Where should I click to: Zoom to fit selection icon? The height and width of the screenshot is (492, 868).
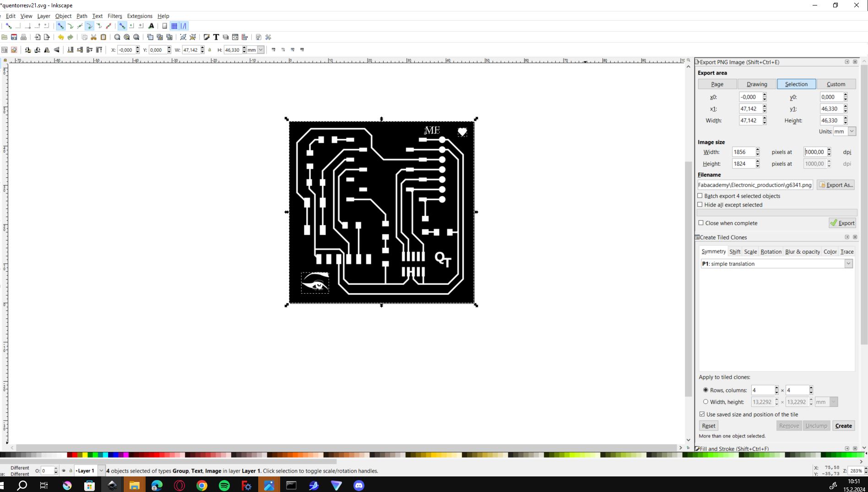(117, 37)
